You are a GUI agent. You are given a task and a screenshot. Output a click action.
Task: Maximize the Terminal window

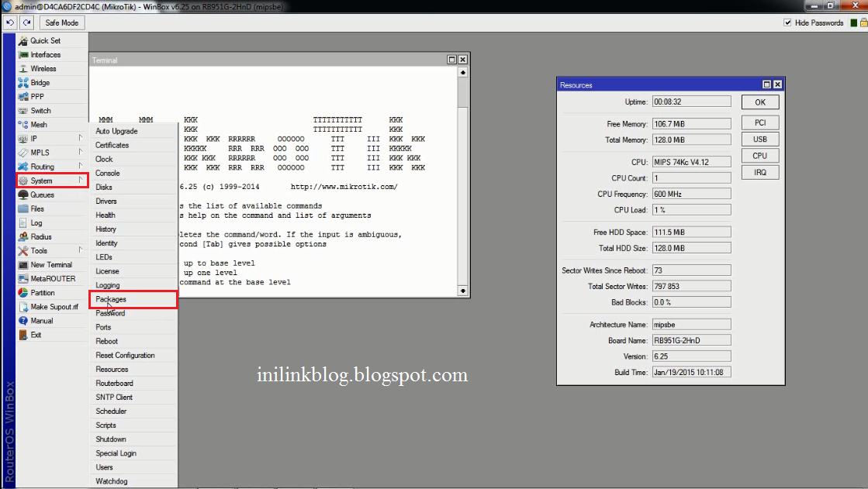pos(451,60)
